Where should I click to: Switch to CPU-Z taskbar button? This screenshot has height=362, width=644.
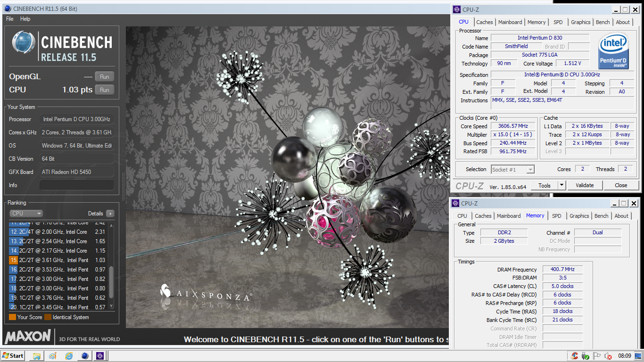100,356
